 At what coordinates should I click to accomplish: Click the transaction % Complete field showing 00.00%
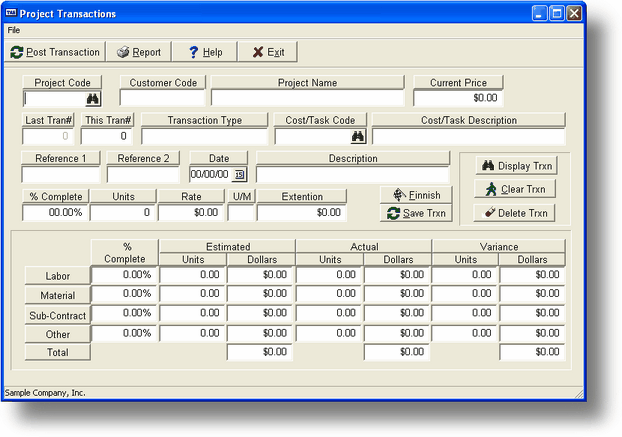(x=55, y=213)
